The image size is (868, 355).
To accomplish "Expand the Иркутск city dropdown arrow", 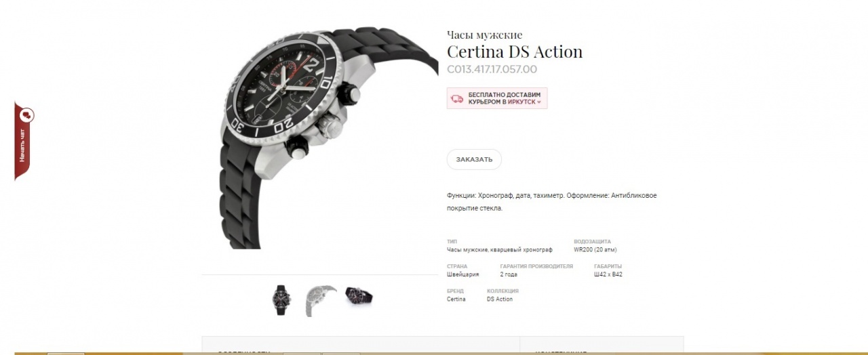I will 539,102.
